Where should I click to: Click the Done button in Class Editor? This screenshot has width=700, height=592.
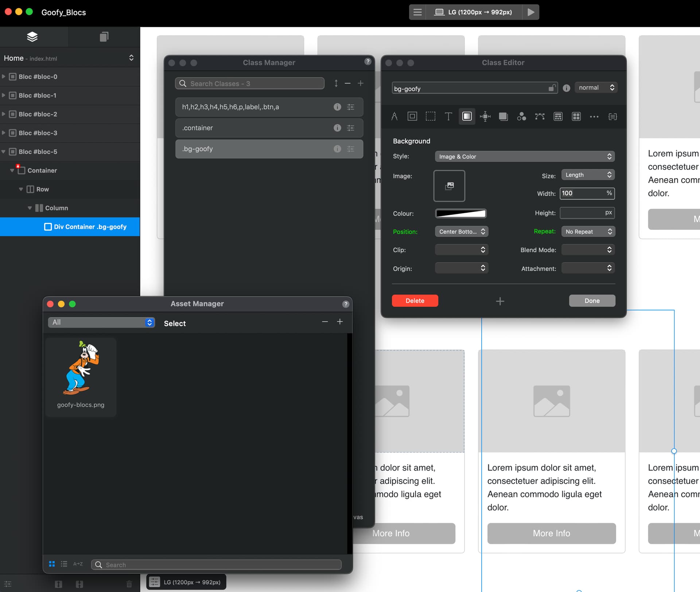tap(592, 301)
